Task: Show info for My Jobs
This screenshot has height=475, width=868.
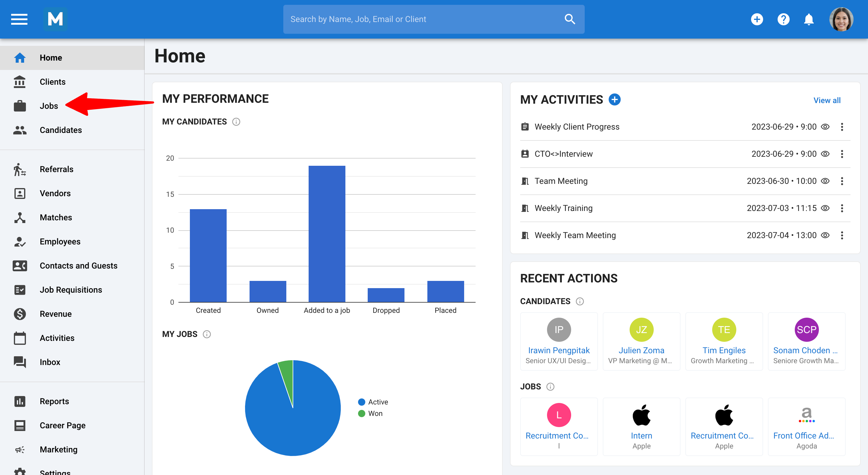Action: coord(207,334)
